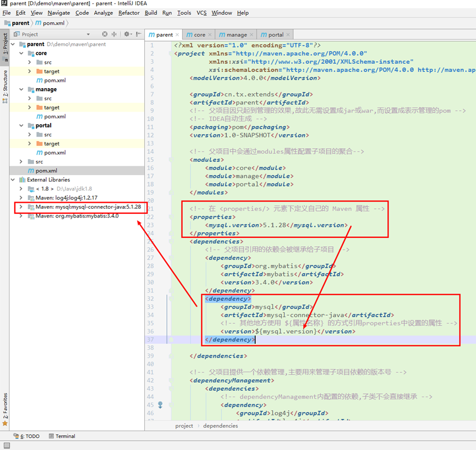Open the Refactor menu
The height and width of the screenshot is (450, 476).
[x=129, y=13]
